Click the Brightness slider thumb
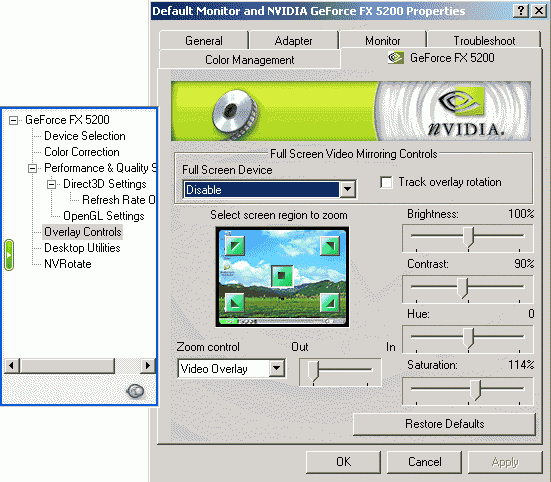This screenshot has height=482, width=551. coord(468,237)
